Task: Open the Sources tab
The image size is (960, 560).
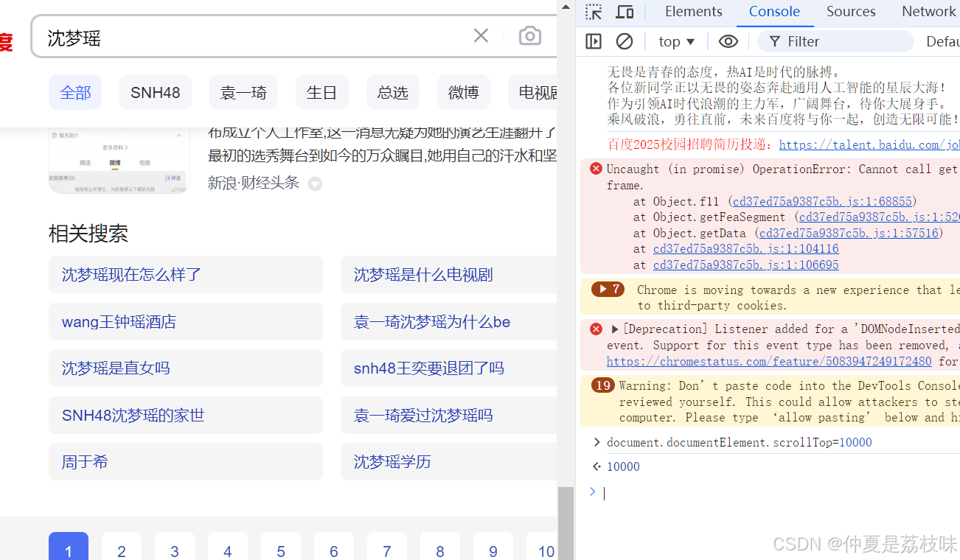Action: [851, 12]
